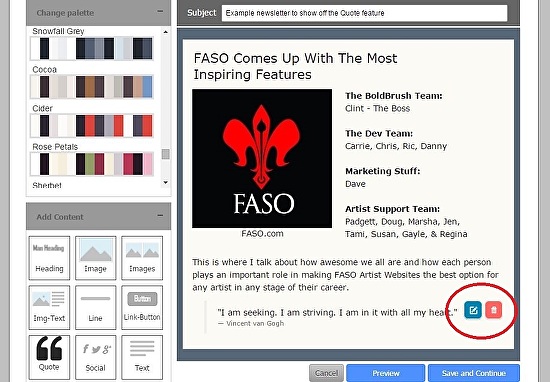Edit the Van Gogh quote block

pyautogui.click(x=473, y=310)
